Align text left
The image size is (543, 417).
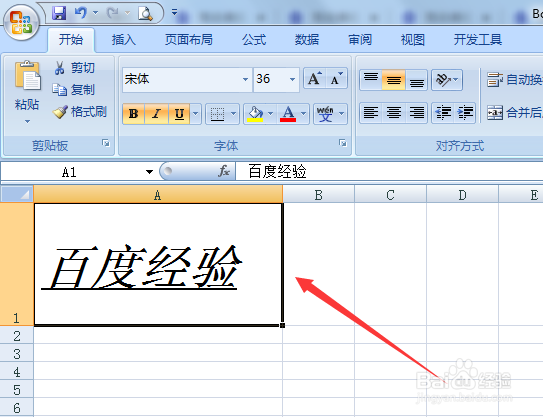point(371,113)
